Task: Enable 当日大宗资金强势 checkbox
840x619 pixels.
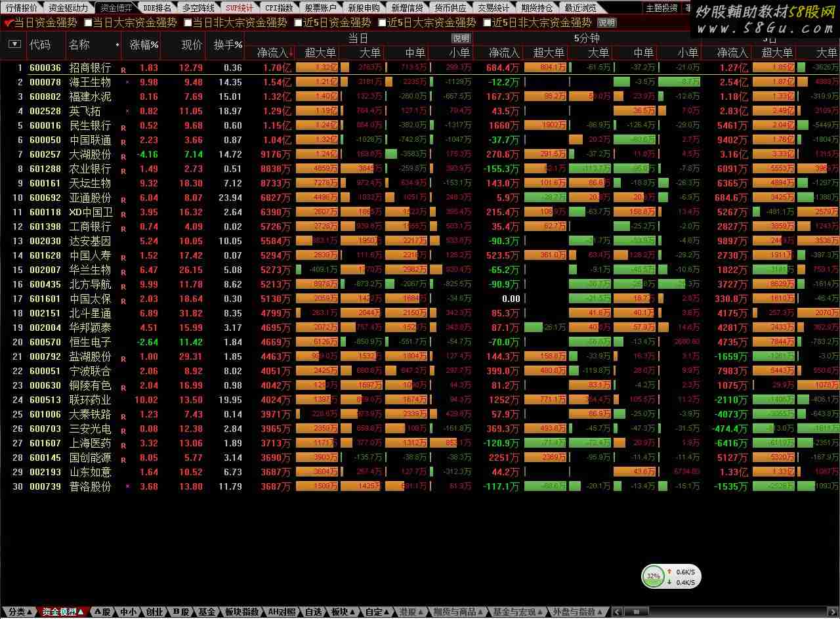Action: pos(88,22)
